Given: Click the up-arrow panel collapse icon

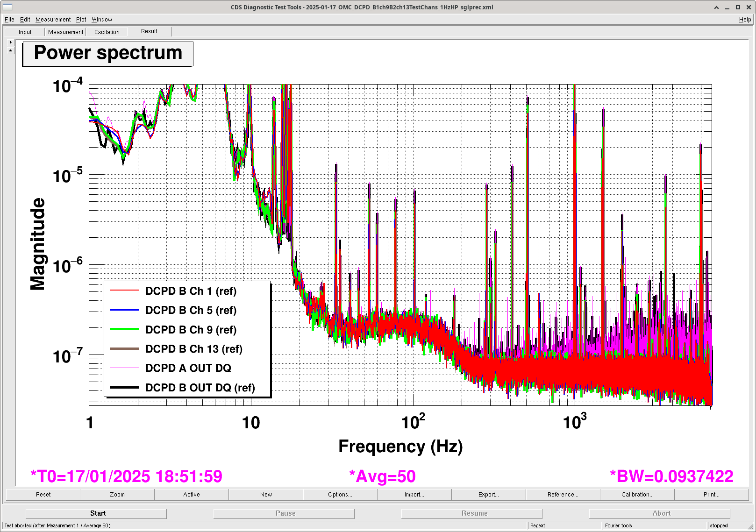Looking at the screenshot, I should click(x=11, y=50).
